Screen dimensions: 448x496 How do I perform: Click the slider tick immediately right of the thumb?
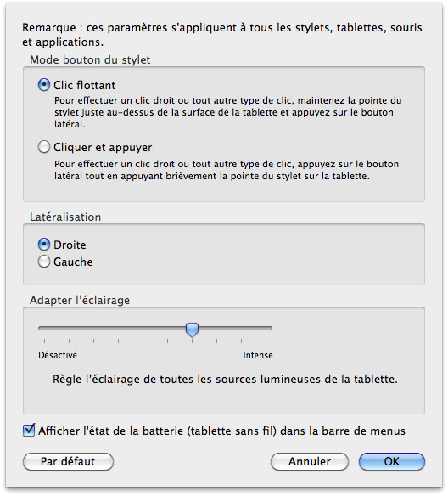pos(216,341)
